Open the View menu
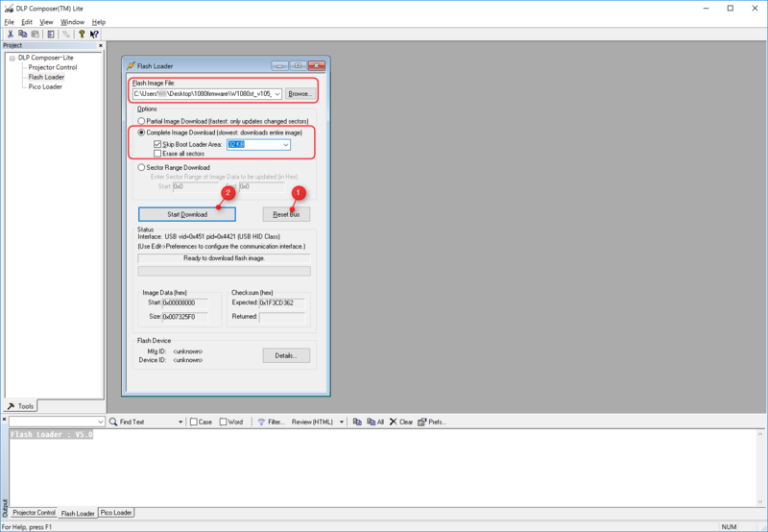 pos(46,22)
